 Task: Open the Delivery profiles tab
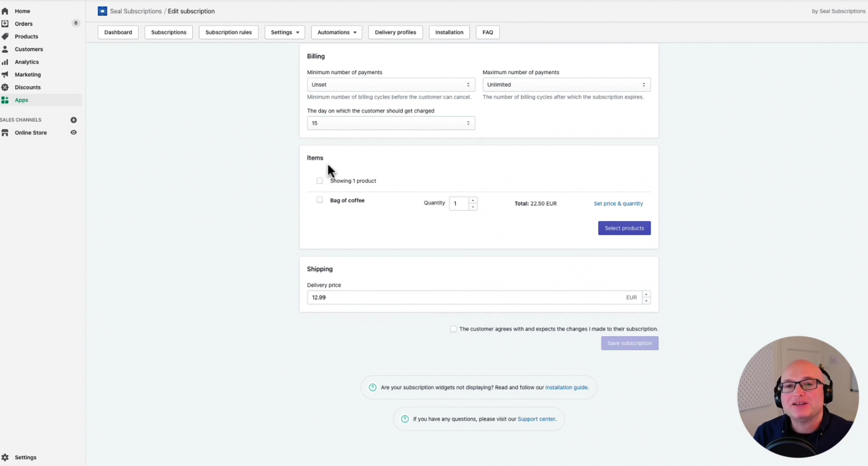coord(395,32)
